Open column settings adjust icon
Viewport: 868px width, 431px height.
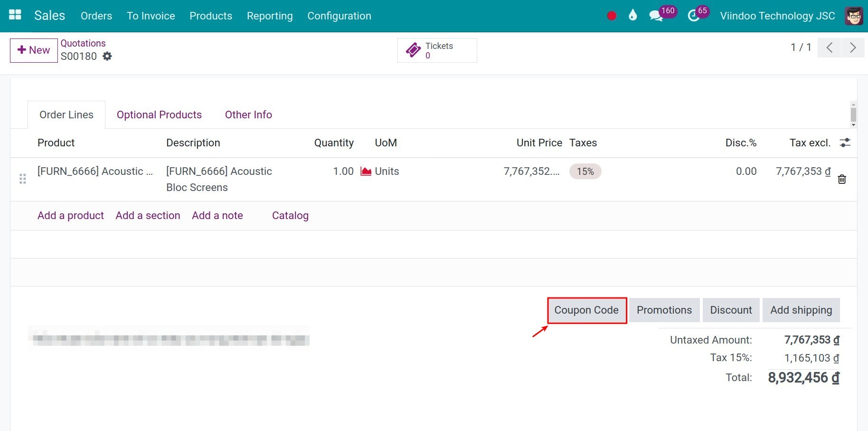845,143
